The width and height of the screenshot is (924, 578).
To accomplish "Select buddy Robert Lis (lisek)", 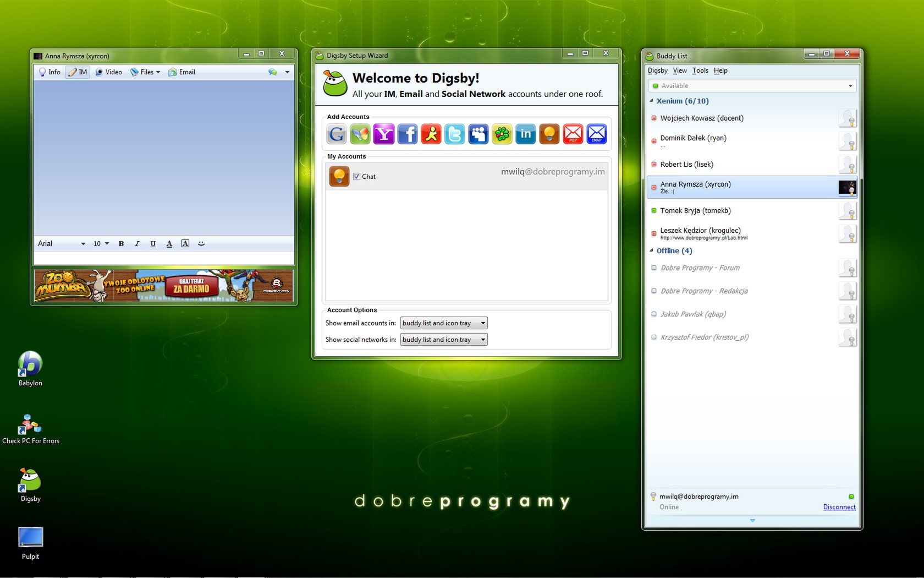I will [752, 164].
